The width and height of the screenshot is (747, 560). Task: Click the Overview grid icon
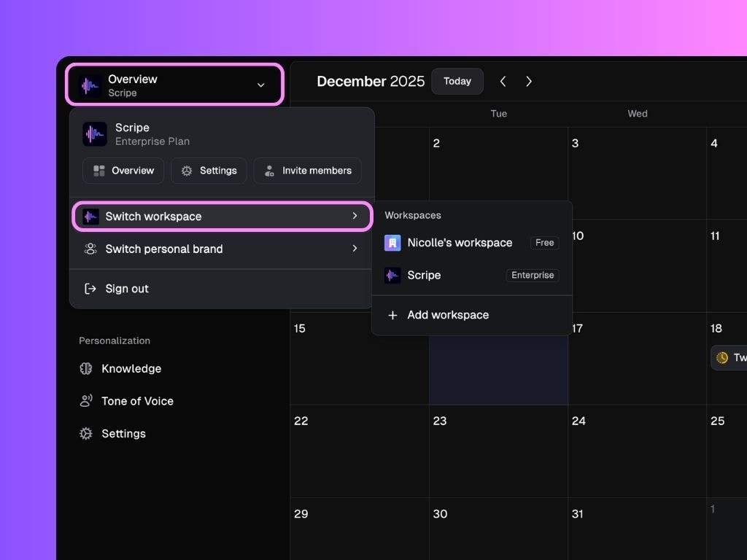click(98, 171)
